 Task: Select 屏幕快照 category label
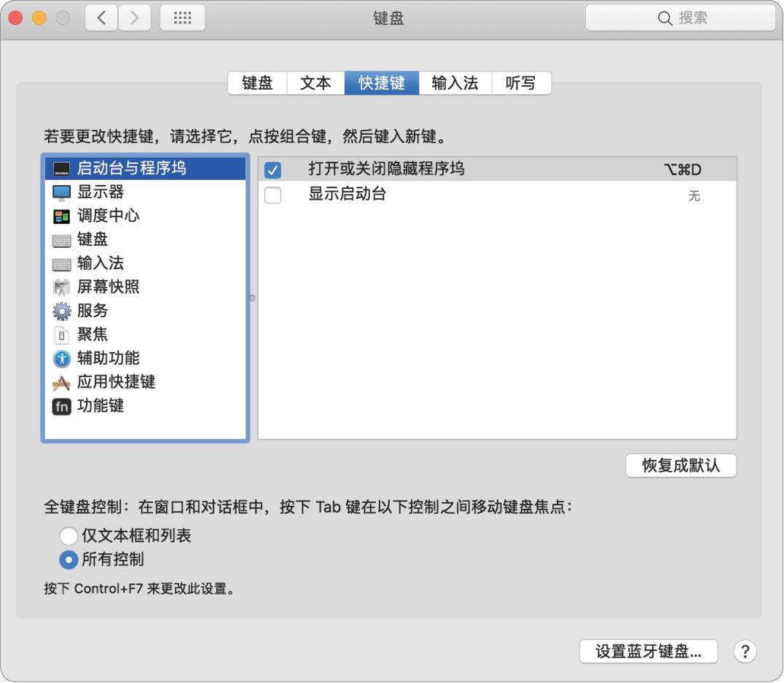[x=109, y=286]
